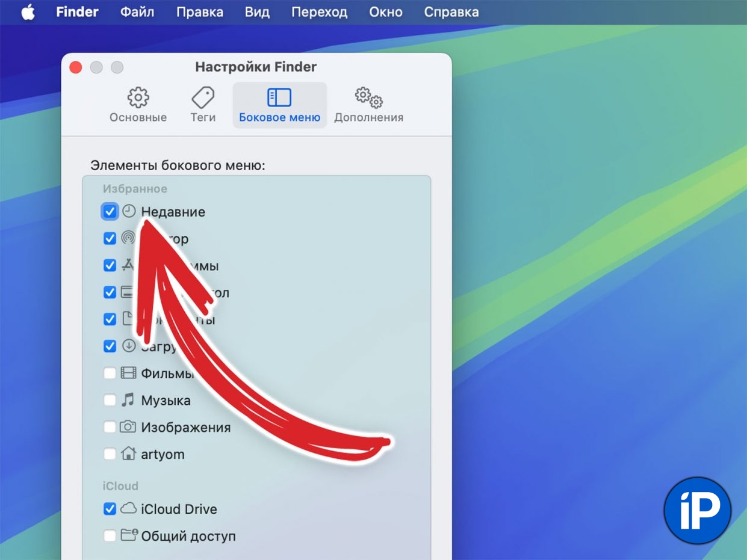Switch to the Теги tab
The height and width of the screenshot is (560, 747).
[x=203, y=105]
